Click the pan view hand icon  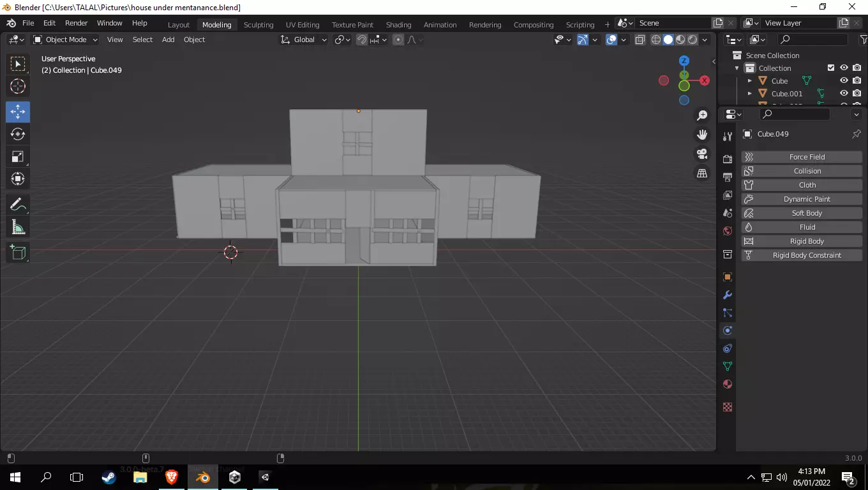(x=702, y=135)
